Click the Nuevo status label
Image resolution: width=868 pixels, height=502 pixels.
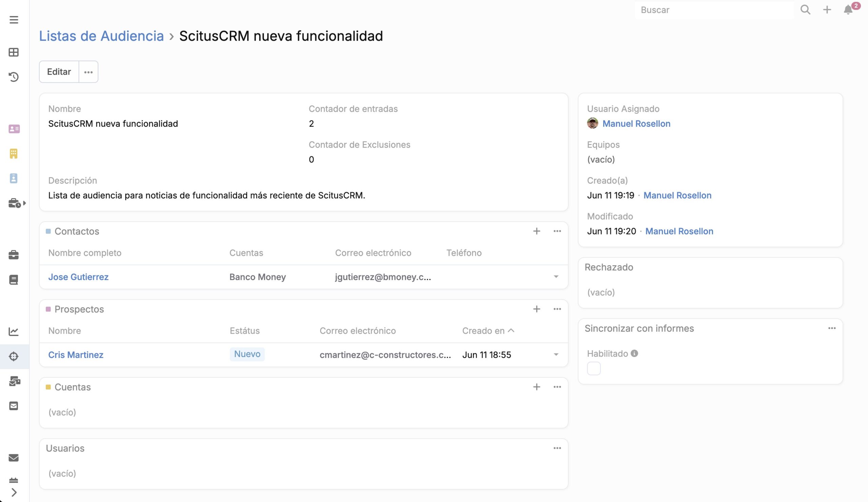[247, 354]
